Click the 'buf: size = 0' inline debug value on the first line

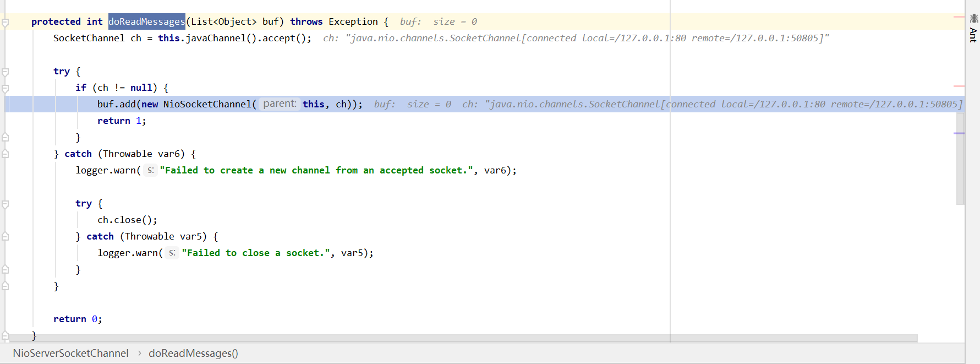click(439, 21)
